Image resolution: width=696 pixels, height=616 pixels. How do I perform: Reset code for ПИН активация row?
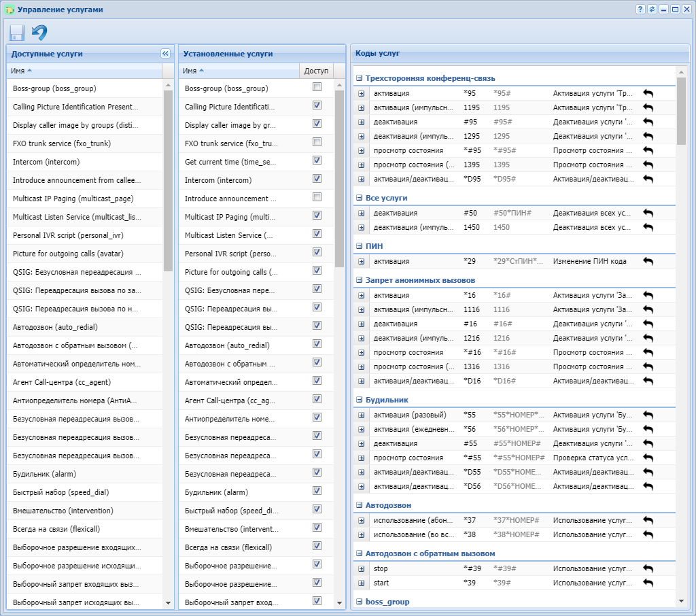tap(648, 262)
